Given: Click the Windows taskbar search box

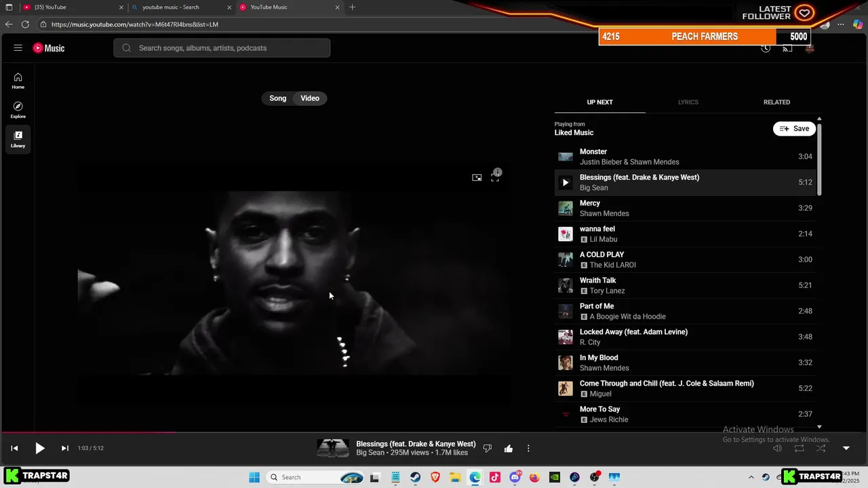Looking at the screenshot, I should (x=315, y=477).
